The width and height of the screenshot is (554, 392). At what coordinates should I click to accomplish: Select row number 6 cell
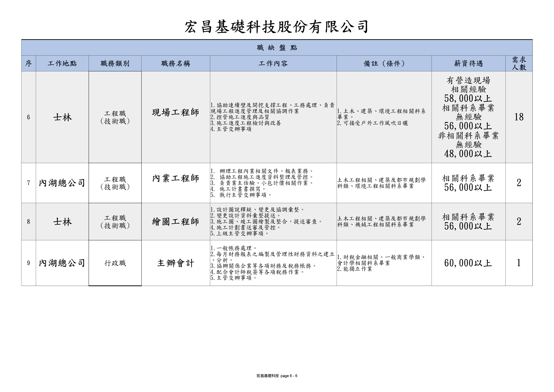tap(28, 117)
